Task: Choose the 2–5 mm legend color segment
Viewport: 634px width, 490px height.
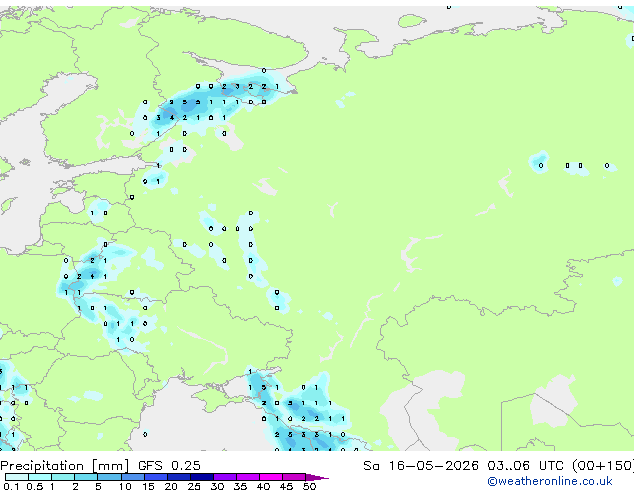Action: click(86, 477)
